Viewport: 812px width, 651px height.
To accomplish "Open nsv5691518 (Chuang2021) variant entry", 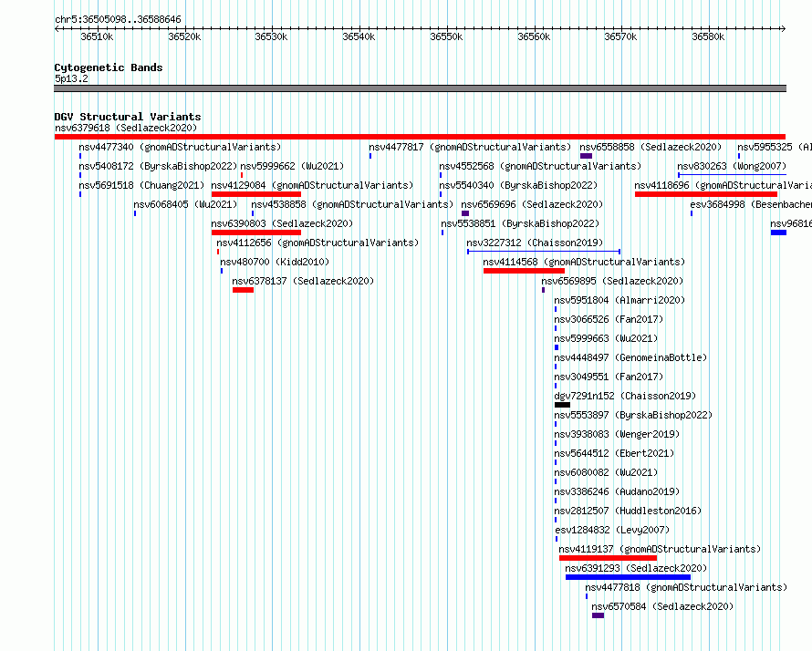I will (141, 185).
